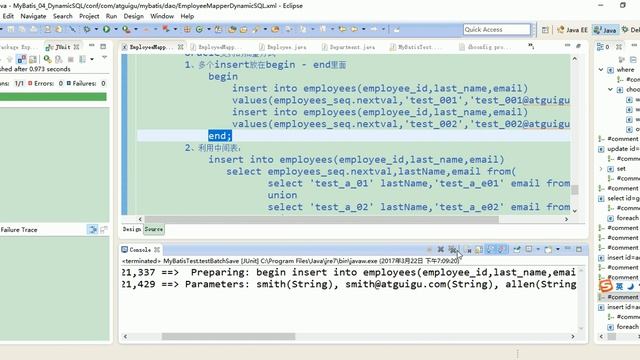
Task: Open Display Selected Console dropdown
Action: point(538,249)
